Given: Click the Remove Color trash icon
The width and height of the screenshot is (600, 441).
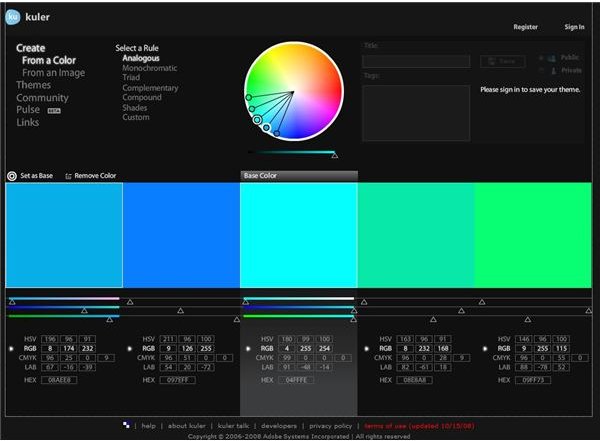Looking at the screenshot, I should (68, 176).
